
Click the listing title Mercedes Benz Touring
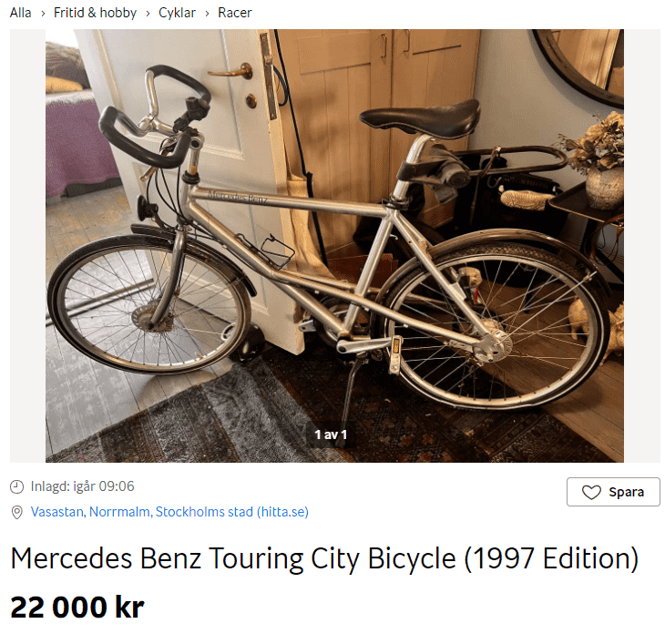324,558
